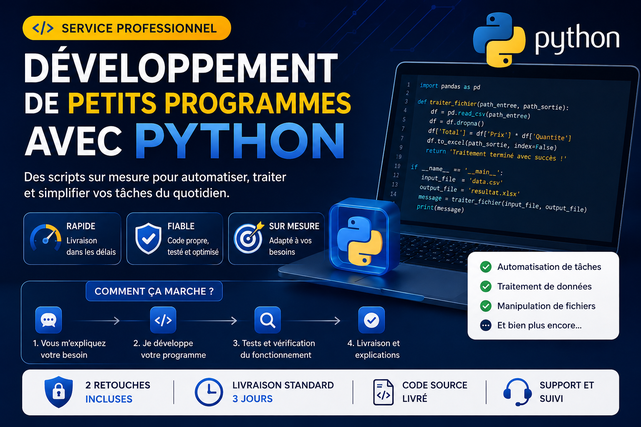Click the code file icon beside Code Source
Image resolution: width=641 pixels, height=427 pixels.
383,392
